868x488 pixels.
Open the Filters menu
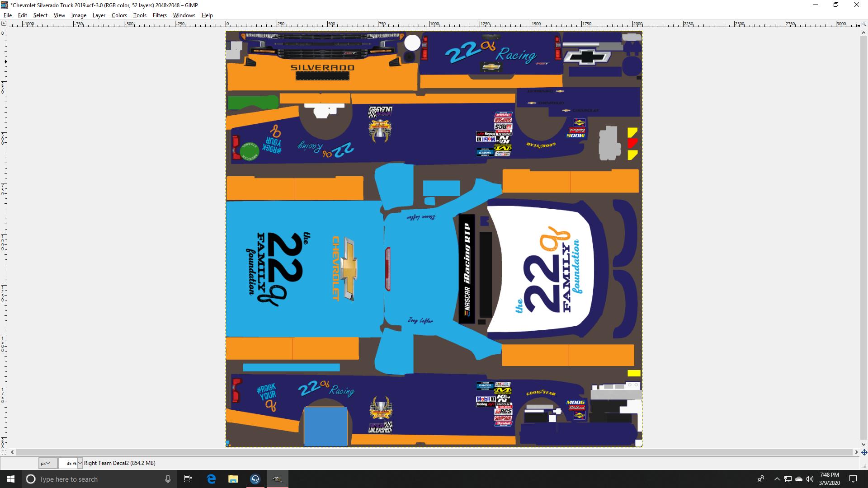pyautogui.click(x=159, y=15)
